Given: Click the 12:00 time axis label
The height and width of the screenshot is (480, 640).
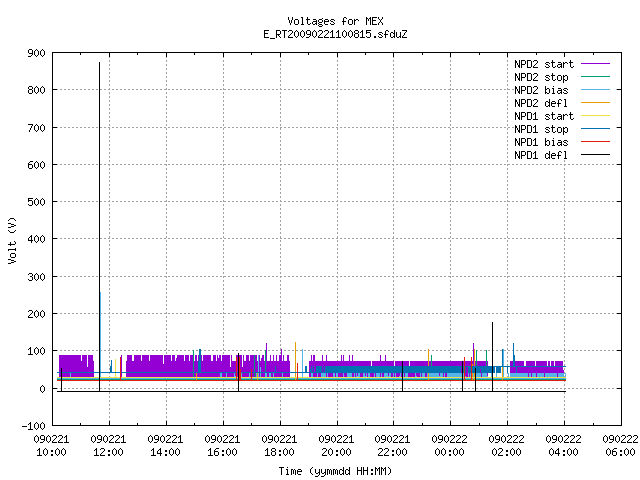Looking at the screenshot, I should coord(108,452).
